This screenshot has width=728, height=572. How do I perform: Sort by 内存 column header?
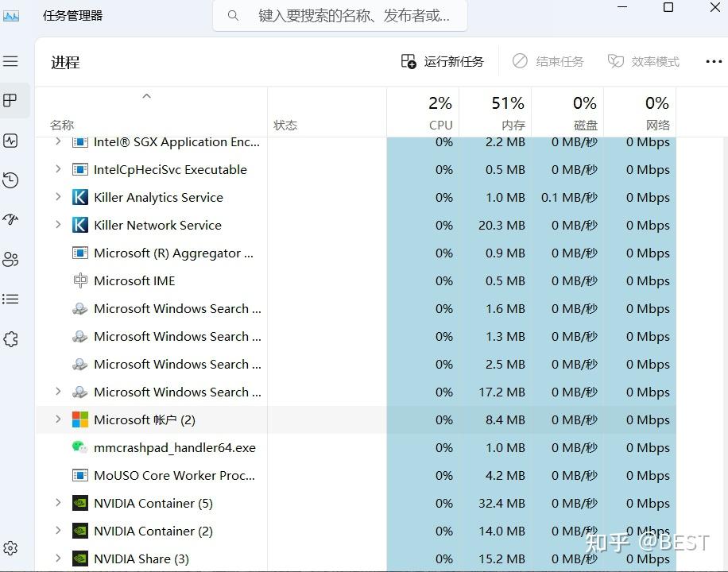495,112
